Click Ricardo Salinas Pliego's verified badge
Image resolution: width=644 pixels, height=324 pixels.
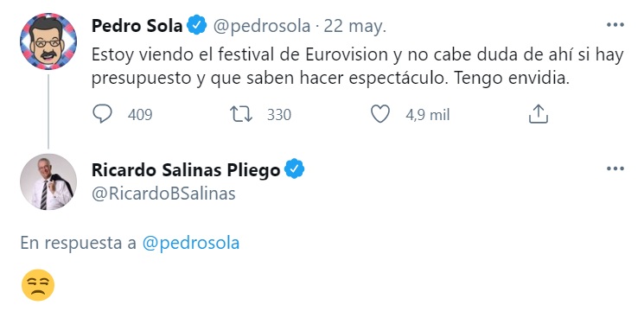[295, 169]
